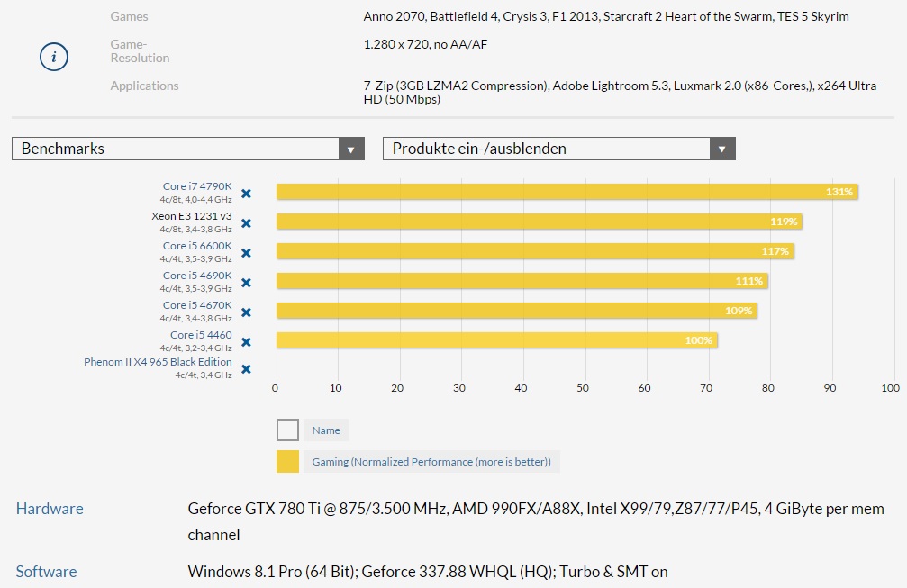The width and height of the screenshot is (907, 588).
Task: Open the Core i5 6600K product link
Action: (197, 246)
